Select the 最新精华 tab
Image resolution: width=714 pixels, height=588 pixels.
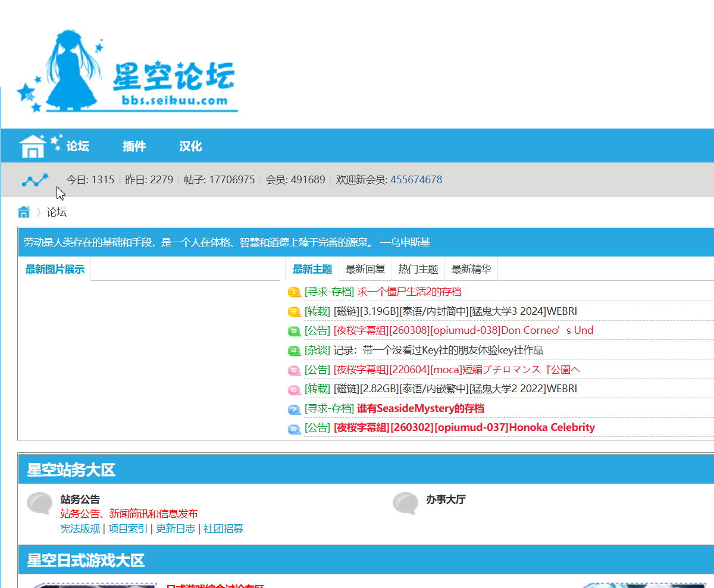tap(471, 269)
